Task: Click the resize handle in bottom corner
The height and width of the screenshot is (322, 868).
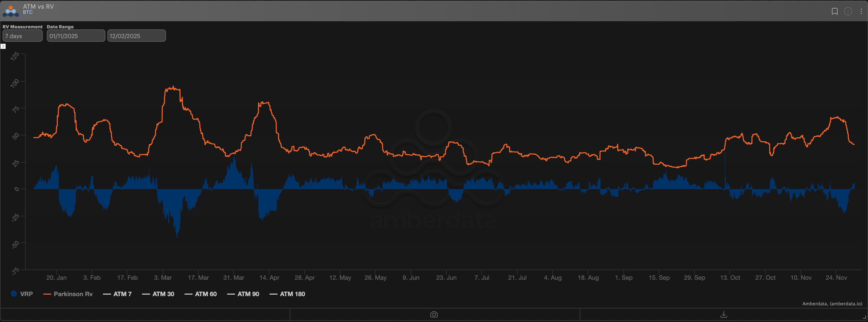Action: coord(864,317)
